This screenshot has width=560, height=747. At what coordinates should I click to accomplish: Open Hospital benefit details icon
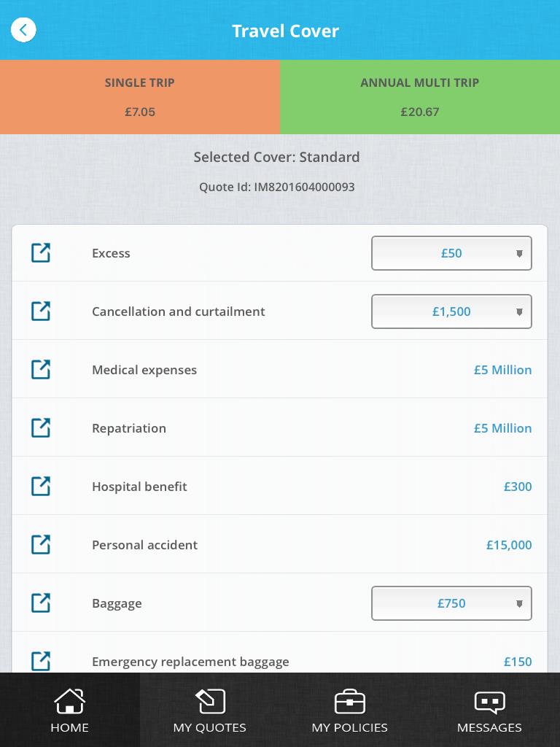[x=41, y=487]
